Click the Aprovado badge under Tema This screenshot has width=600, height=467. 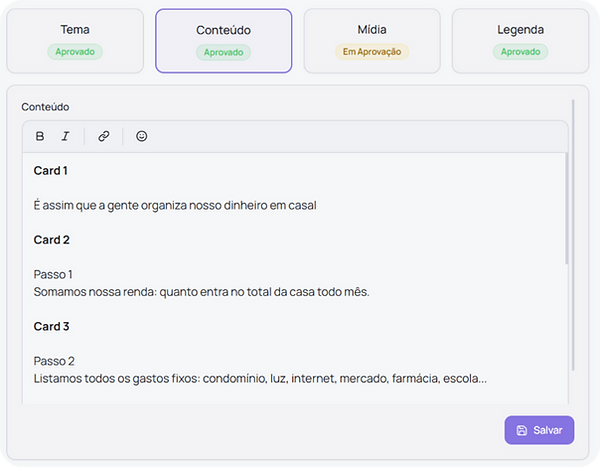(75, 51)
